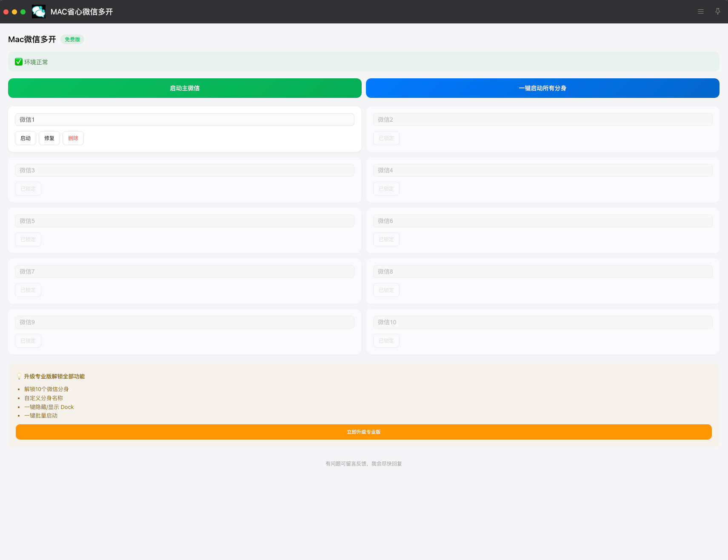
Task: Click the 微信10 name field
Action: (x=542, y=322)
